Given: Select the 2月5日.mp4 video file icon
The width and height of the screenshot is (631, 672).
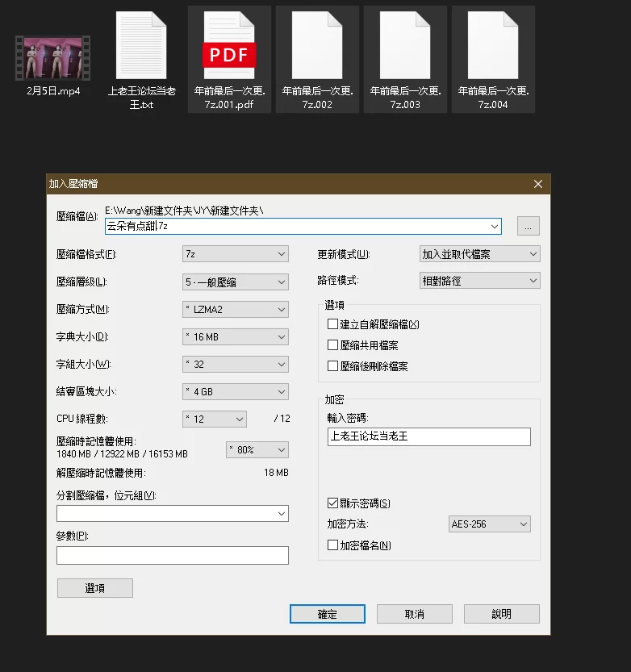Looking at the screenshot, I should [53, 56].
